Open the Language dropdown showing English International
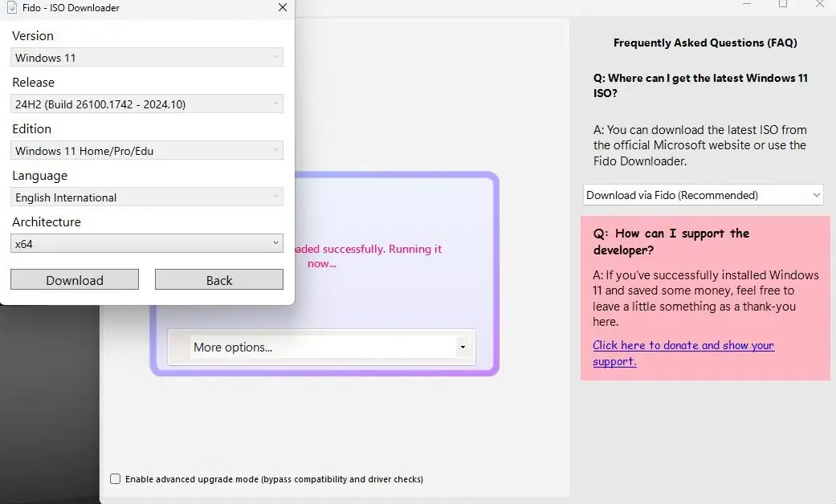Image resolution: width=836 pixels, height=504 pixels. tap(147, 197)
